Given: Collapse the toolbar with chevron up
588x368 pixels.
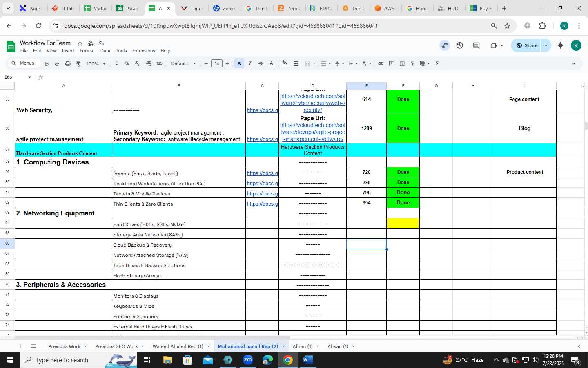Looking at the screenshot, I should (x=573, y=63).
